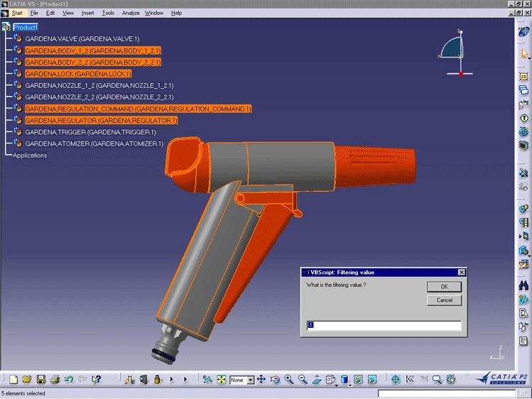Click the filtering value text field

click(x=384, y=326)
